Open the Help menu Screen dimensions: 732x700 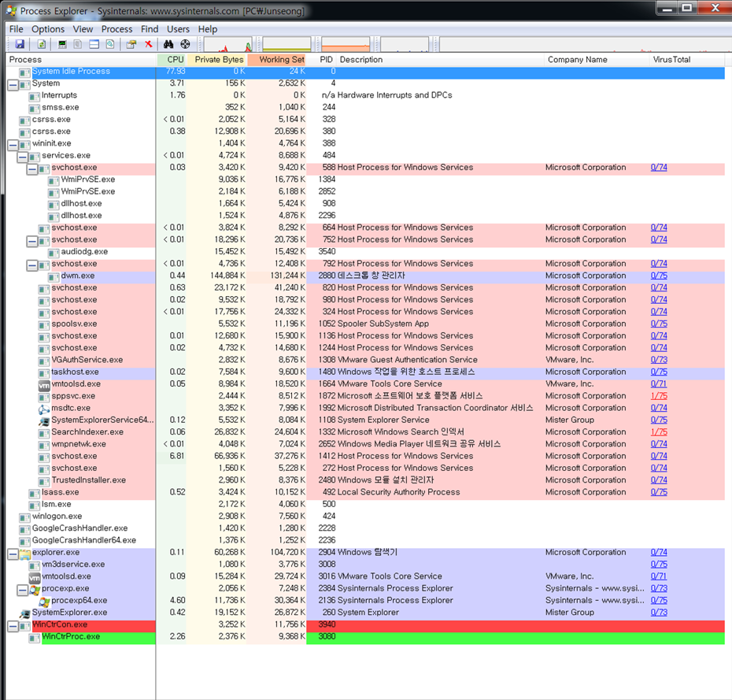coord(208,29)
